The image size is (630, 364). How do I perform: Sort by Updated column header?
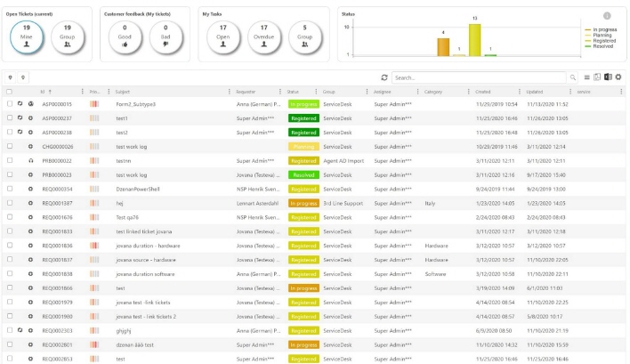click(535, 92)
